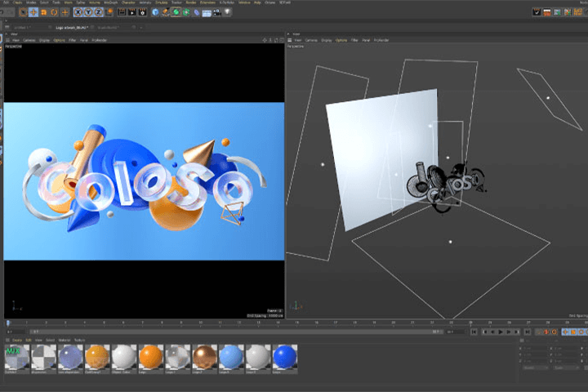Go to end of timeline
This screenshot has height=392, width=588.
click(528, 332)
